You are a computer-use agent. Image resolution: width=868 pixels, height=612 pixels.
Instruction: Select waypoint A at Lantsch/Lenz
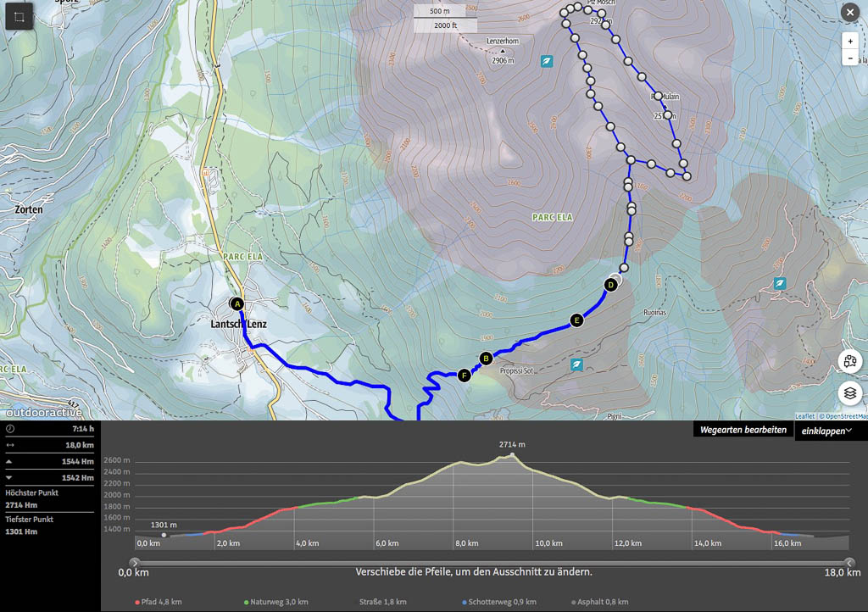[236, 303]
